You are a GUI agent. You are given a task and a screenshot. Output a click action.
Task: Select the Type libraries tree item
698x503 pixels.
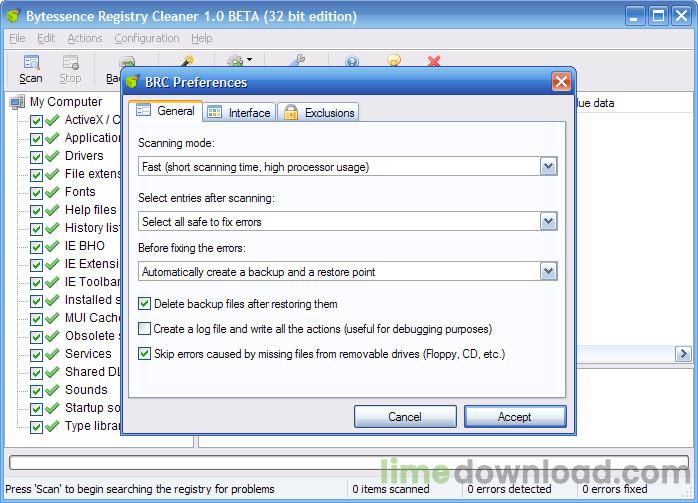tap(92, 426)
